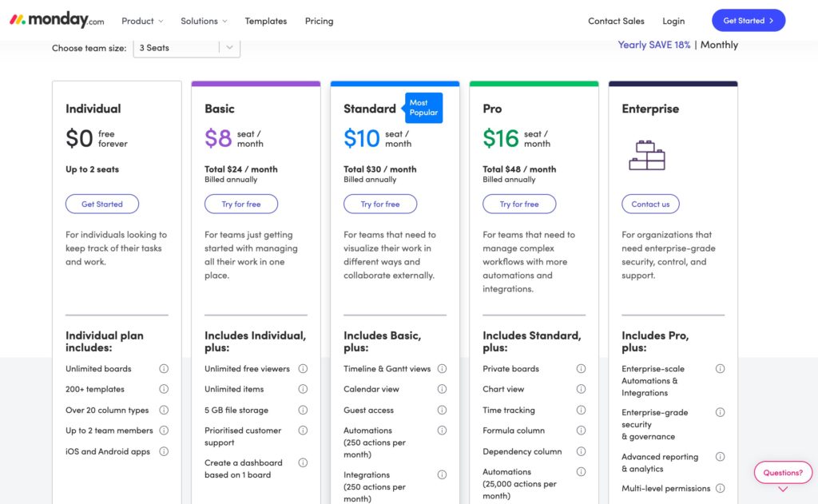Screen dimensions: 818x504
Task: Open info icon for 200+ templates
Action: pos(164,389)
